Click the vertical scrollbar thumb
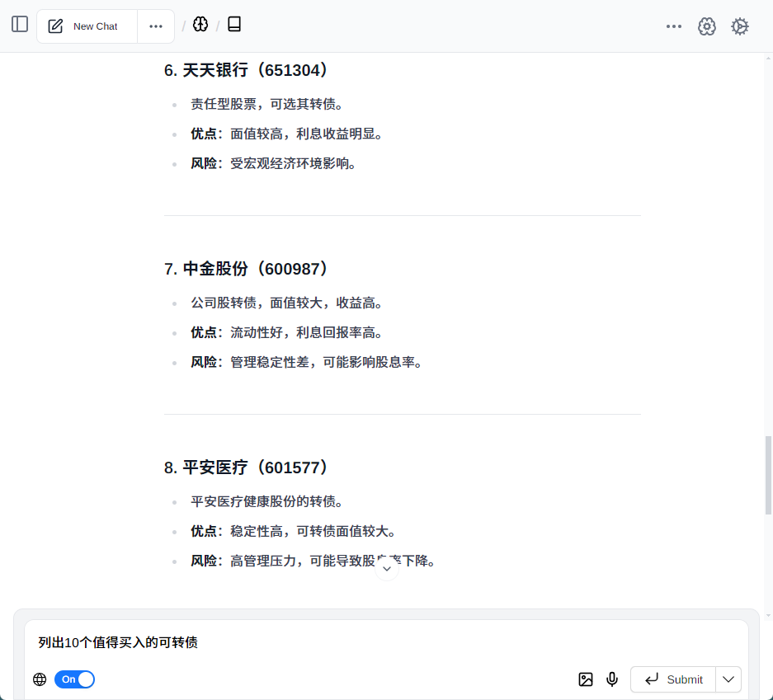The height and width of the screenshot is (700, 773). 768,476
